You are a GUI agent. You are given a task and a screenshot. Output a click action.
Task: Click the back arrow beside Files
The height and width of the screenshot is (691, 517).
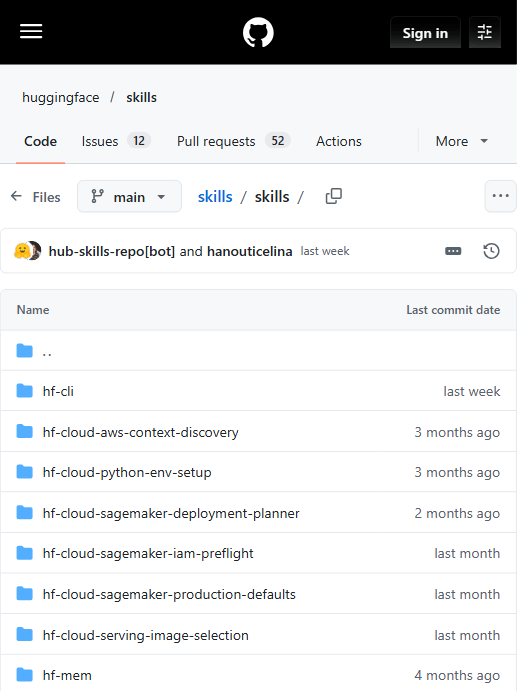(16, 196)
